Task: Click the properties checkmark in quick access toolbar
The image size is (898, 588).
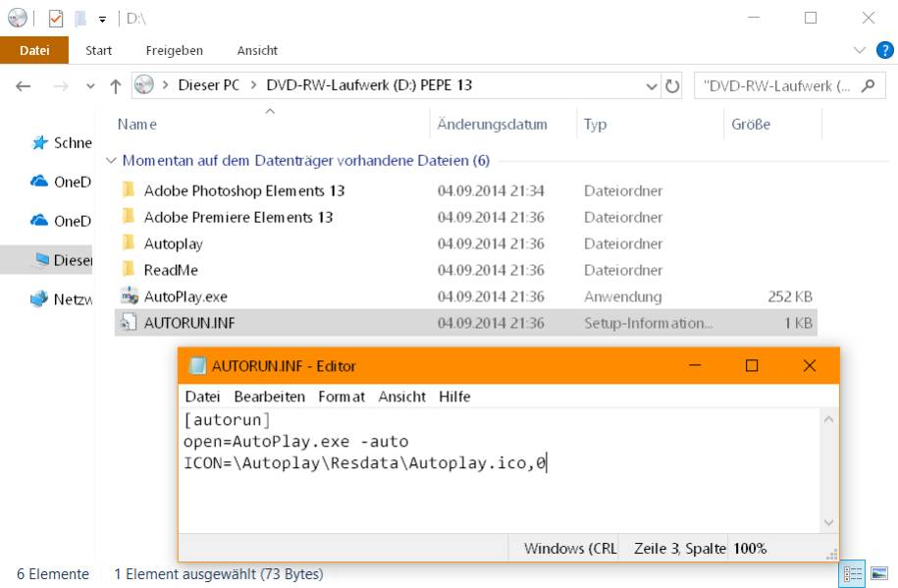Action: click(56, 18)
